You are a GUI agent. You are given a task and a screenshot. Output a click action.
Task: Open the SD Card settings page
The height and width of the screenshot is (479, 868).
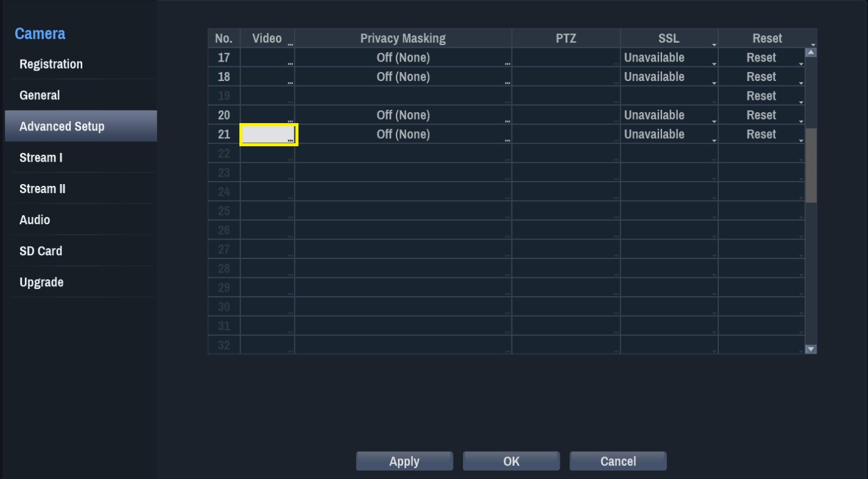(x=80, y=250)
